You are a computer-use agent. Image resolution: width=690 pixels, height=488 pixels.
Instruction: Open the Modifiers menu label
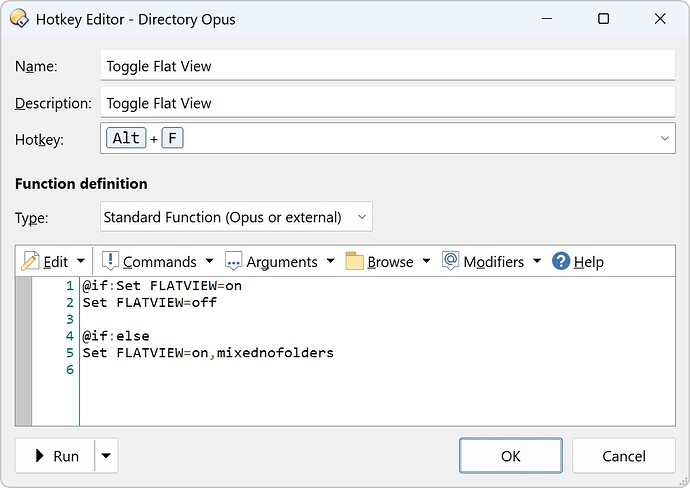pos(494,262)
